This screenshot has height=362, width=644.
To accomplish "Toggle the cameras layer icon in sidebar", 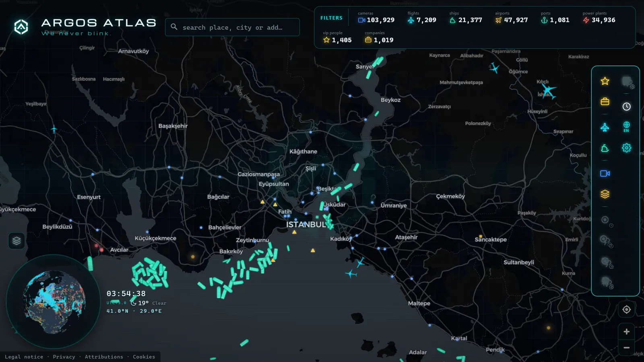I will (605, 173).
